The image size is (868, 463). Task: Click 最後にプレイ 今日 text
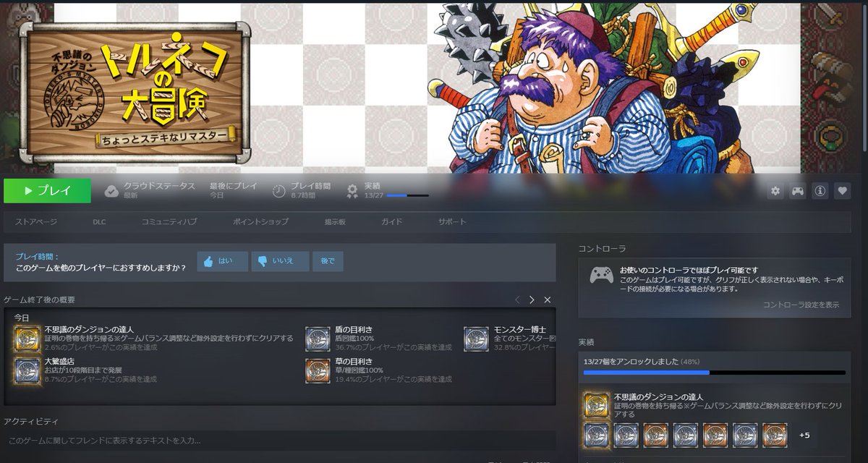coord(233,190)
